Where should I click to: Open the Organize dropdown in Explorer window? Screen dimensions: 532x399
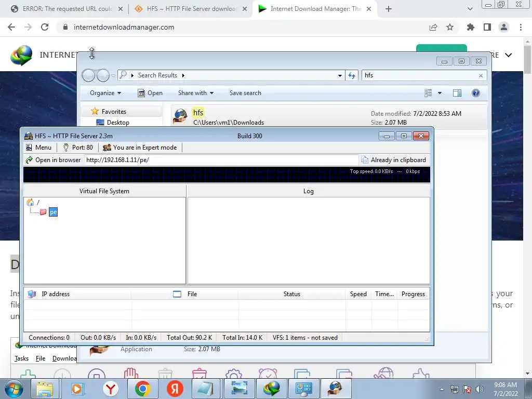(x=105, y=93)
